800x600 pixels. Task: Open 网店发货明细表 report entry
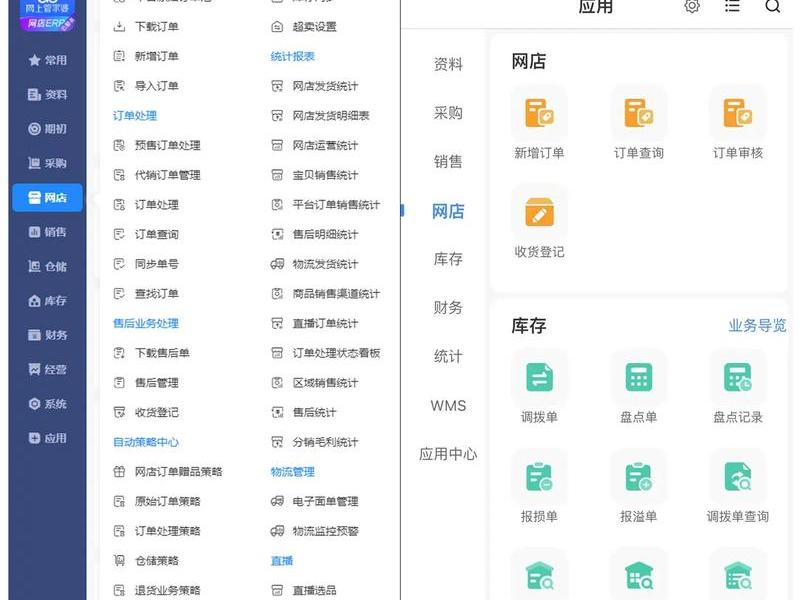(x=320, y=116)
